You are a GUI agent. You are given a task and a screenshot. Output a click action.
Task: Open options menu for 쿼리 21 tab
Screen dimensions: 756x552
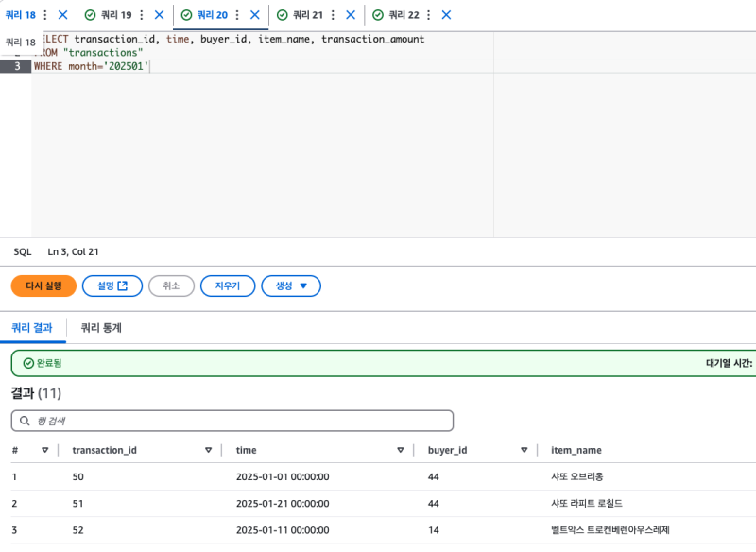(x=333, y=15)
